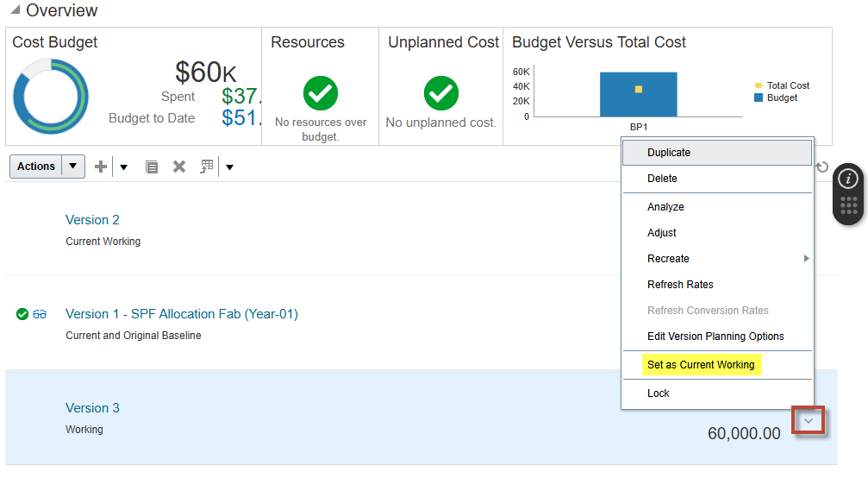The height and width of the screenshot is (478, 868).
Task: Collapse the Overview section triangle
Action: pyautogui.click(x=16, y=9)
